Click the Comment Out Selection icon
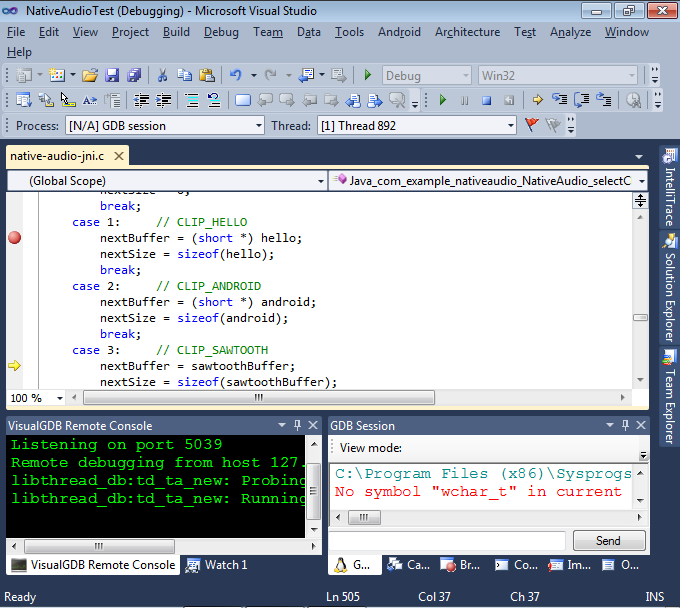 192,101
